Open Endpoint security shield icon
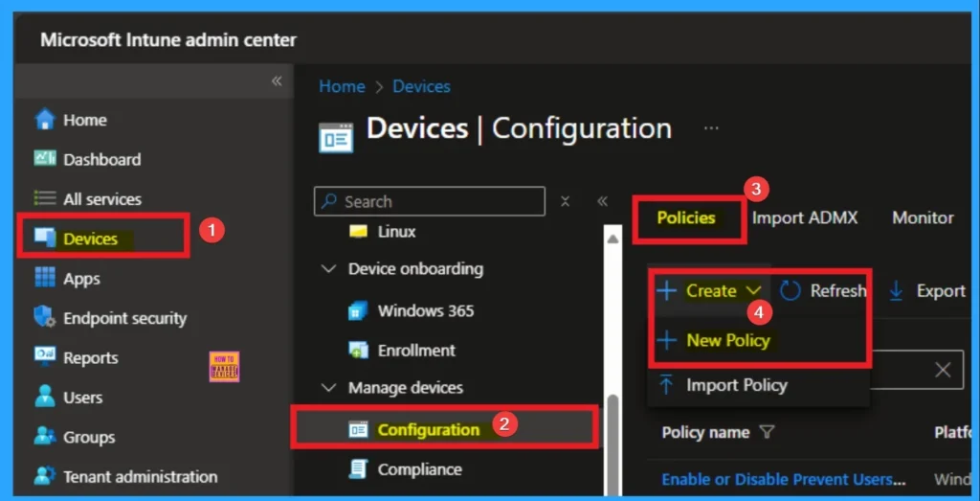Image resolution: width=980 pixels, height=501 pixels. 45,318
